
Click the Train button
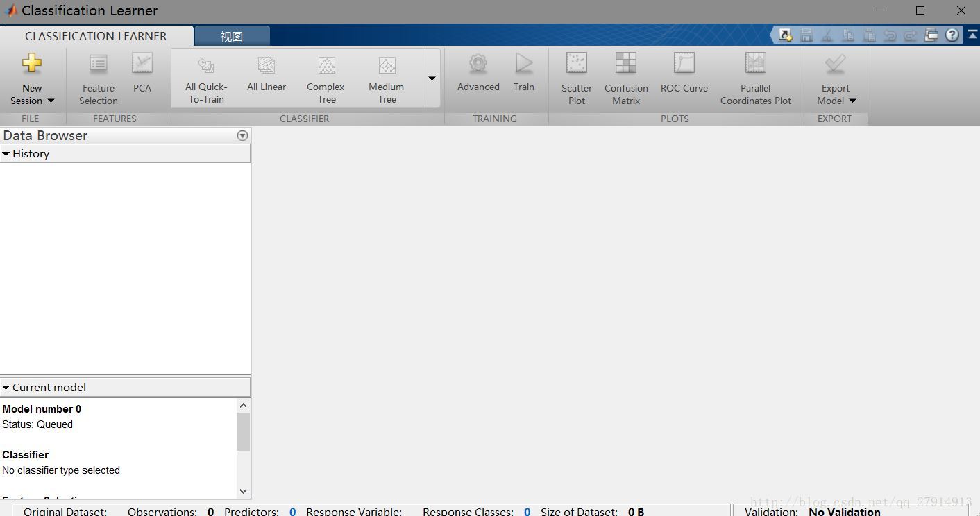click(524, 74)
